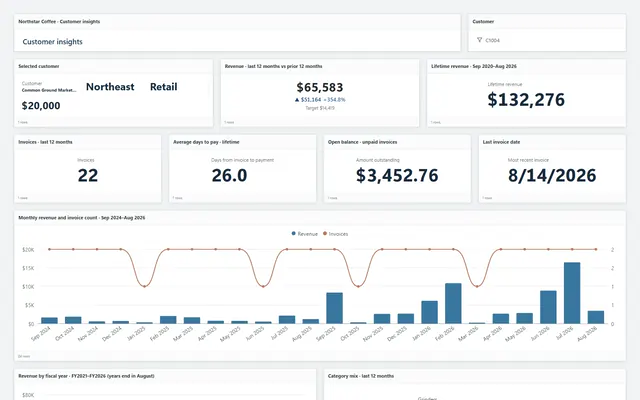The height and width of the screenshot is (400, 640).
Task: Click the Target $14,419 label
Action: click(320, 108)
